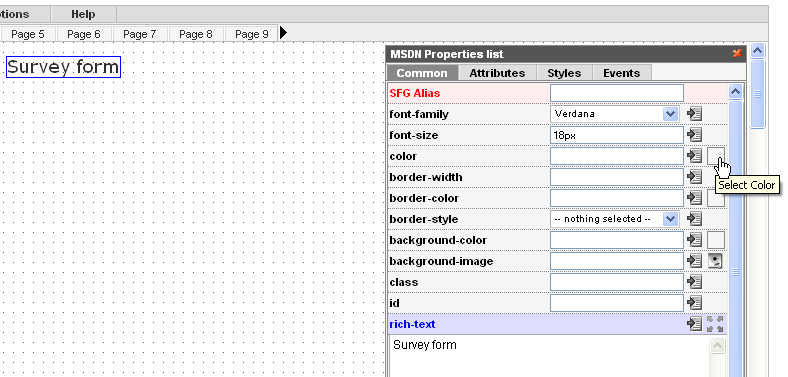Screen dimensions: 788x377
Task: Click the apply icon in the background-image row
Action: (694, 261)
